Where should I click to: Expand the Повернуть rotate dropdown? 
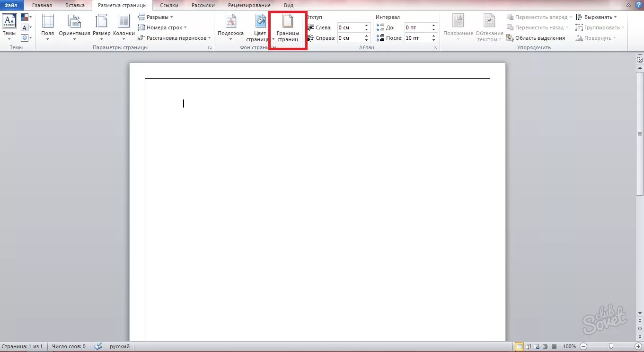[596, 38]
